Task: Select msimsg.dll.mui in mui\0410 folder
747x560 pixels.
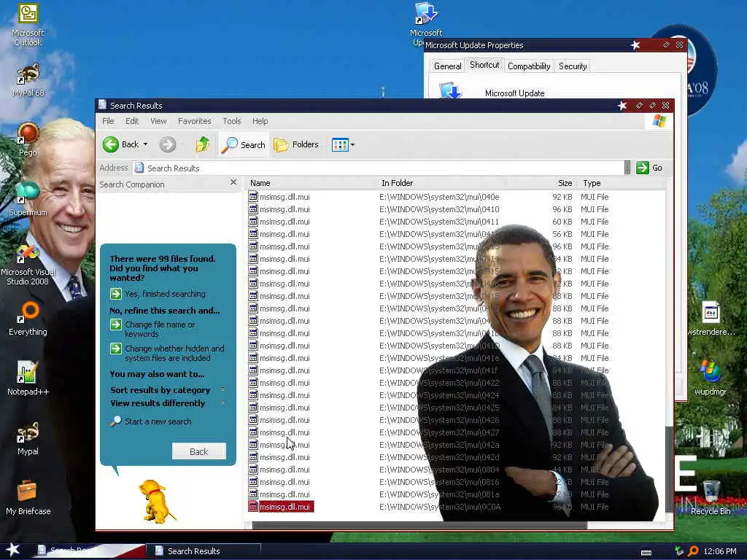Action: tap(279, 209)
